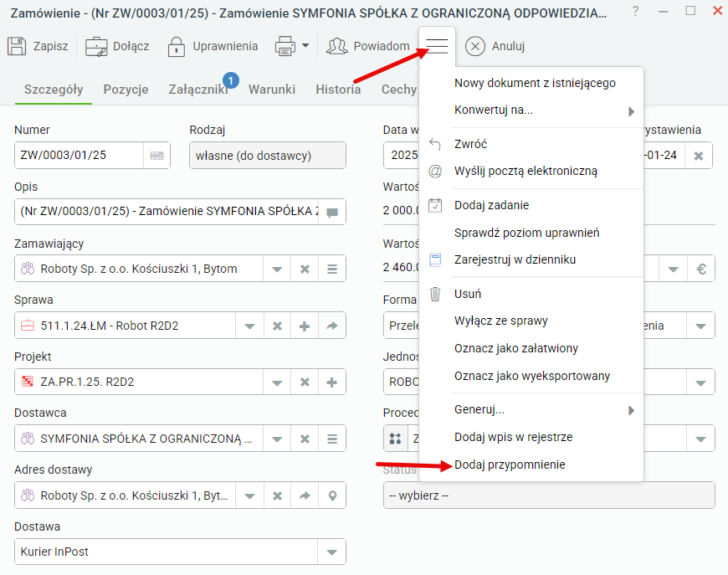Open the Warunki tab

point(272,90)
